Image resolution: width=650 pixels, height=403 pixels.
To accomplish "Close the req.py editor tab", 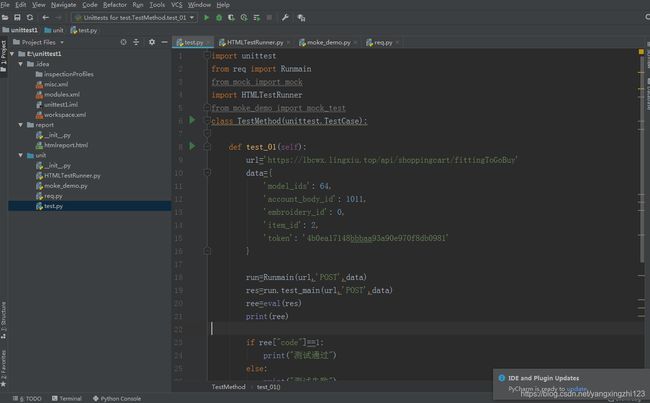I will (x=397, y=42).
